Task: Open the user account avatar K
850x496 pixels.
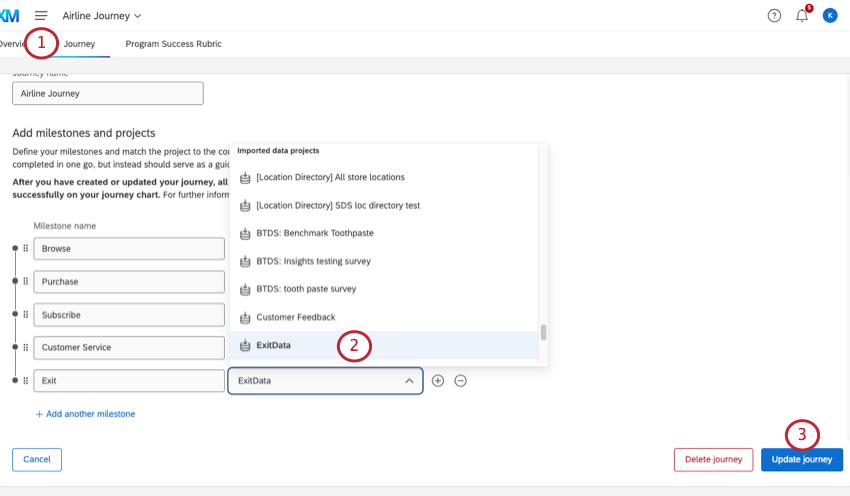Action: coord(829,16)
